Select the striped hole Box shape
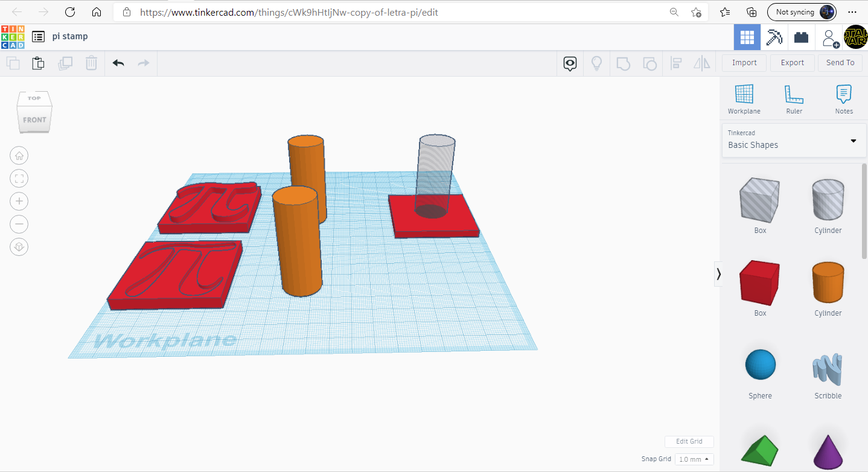 pyautogui.click(x=760, y=201)
